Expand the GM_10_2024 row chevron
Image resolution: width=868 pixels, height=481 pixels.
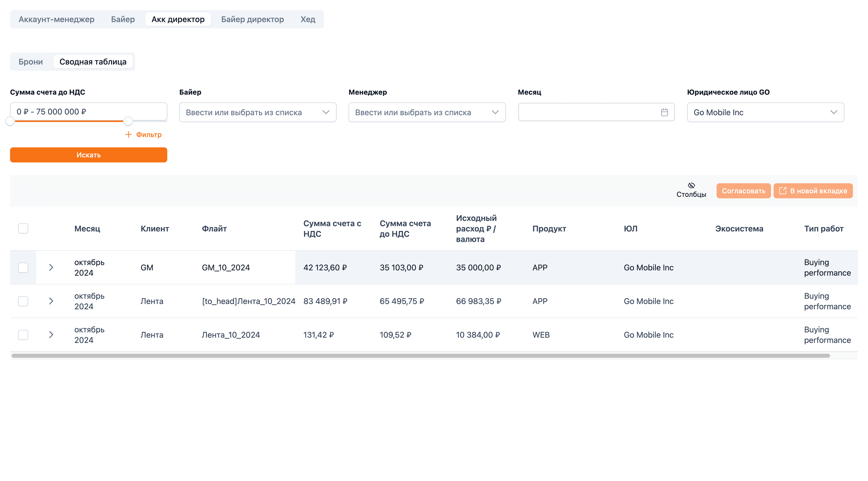51,267
